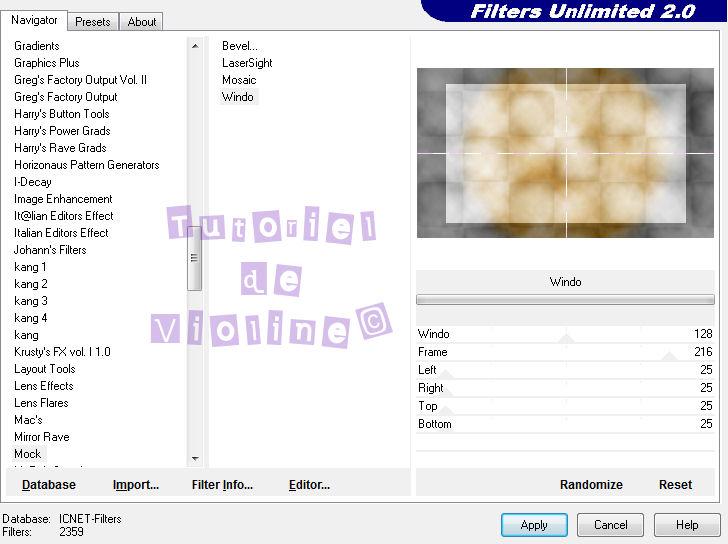Click the Apply button
The width and height of the screenshot is (728, 544).
coord(534,525)
